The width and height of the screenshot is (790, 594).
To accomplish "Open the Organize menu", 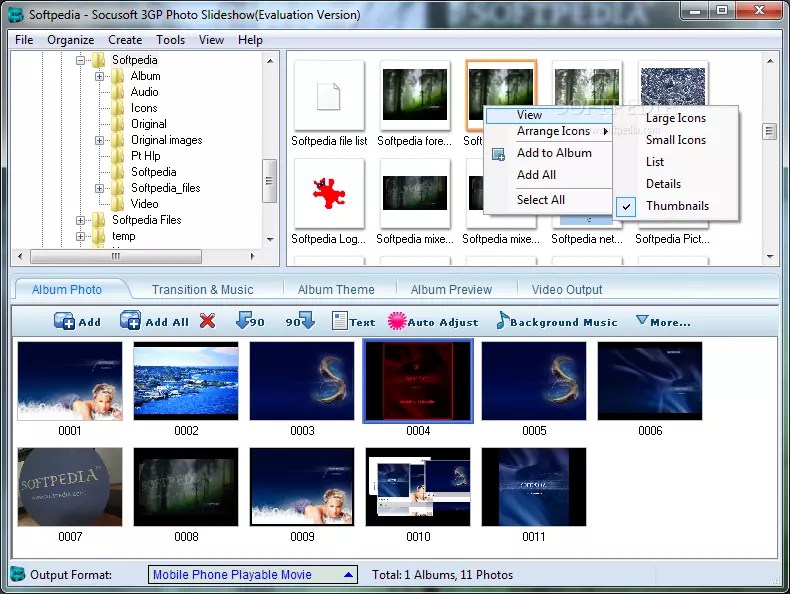I will [x=71, y=40].
